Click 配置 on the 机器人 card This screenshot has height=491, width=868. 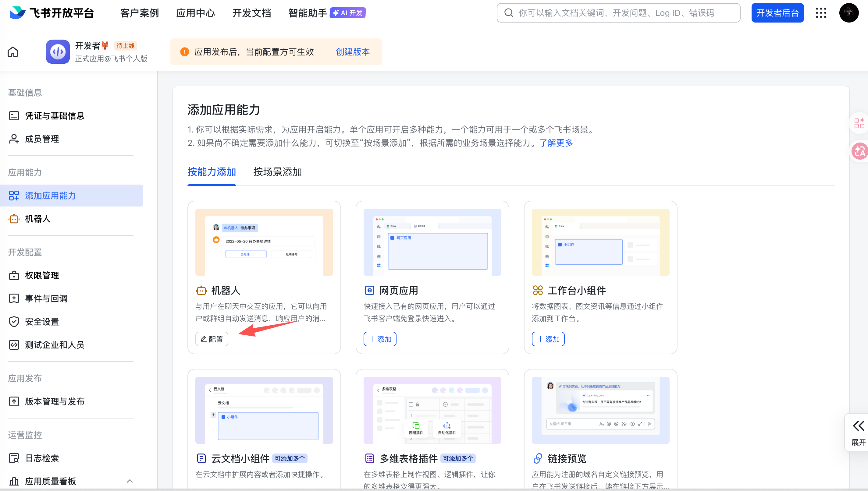tap(212, 339)
